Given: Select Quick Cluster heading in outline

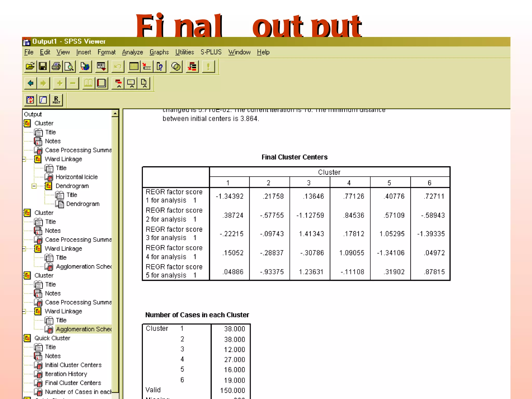Looking at the screenshot, I should (52, 338).
